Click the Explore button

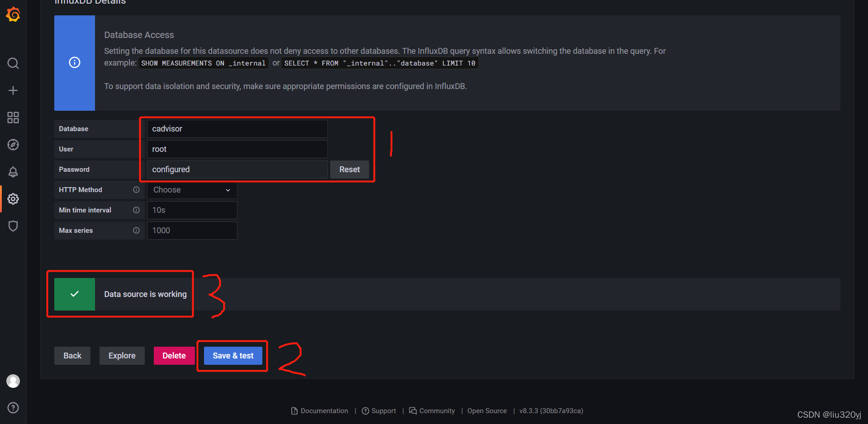122,356
